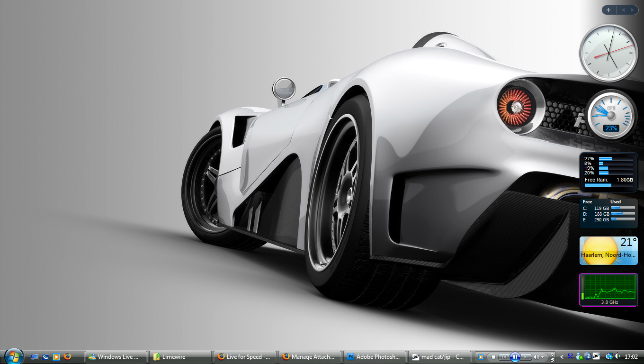644x364 pixels.
Task: Launch Windows Media Player from quick launch
Action: [56, 357]
